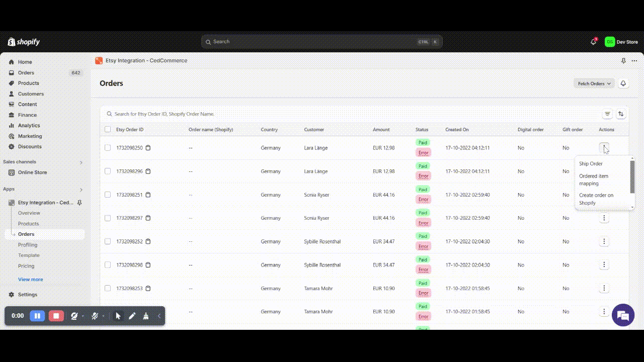This screenshot has width=644, height=362.
Task: Open the actions menu for order 1732098253
Action: [604, 288]
